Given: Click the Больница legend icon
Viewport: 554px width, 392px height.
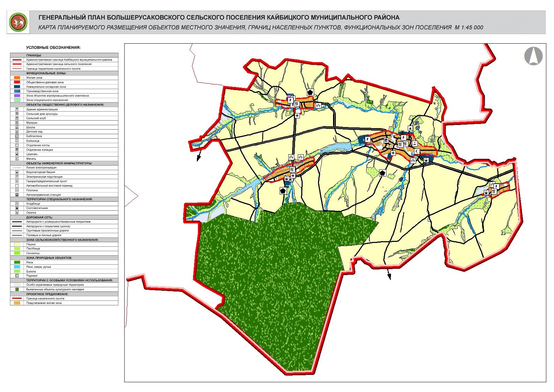Looking at the screenshot, I should [17, 141].
